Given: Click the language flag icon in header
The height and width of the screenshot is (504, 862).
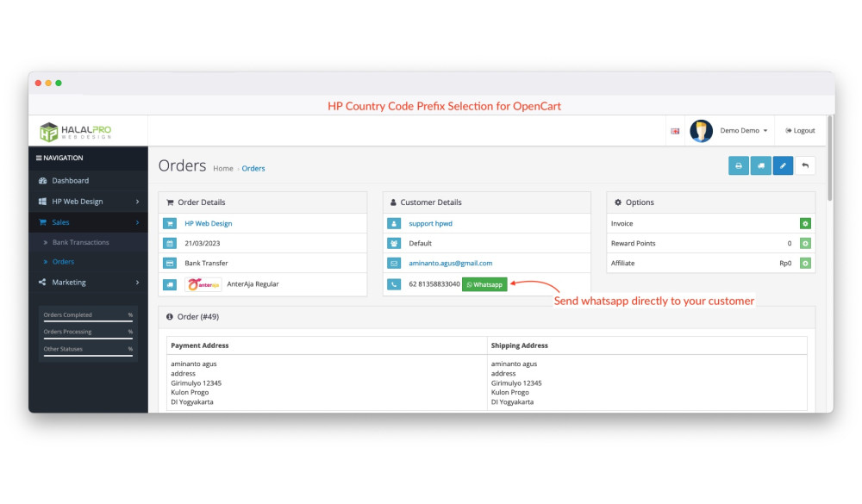Looking at the screenshot, I should [x=675, y=131].
